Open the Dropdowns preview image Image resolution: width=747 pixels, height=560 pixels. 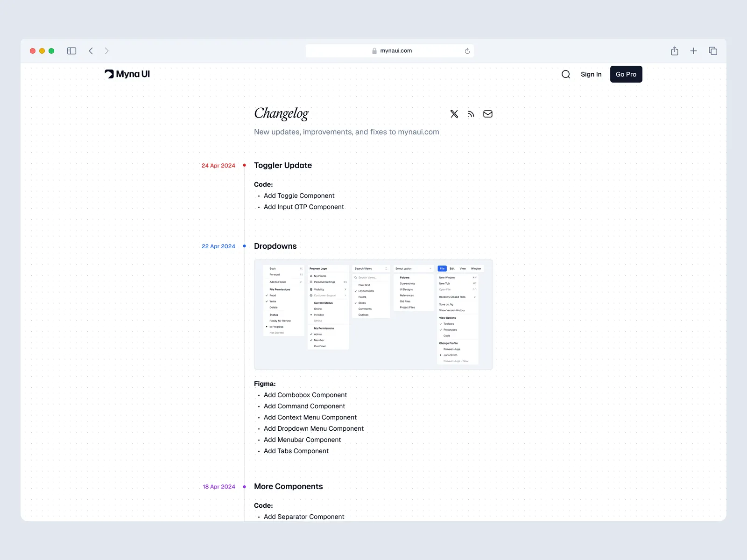(373, 315)
